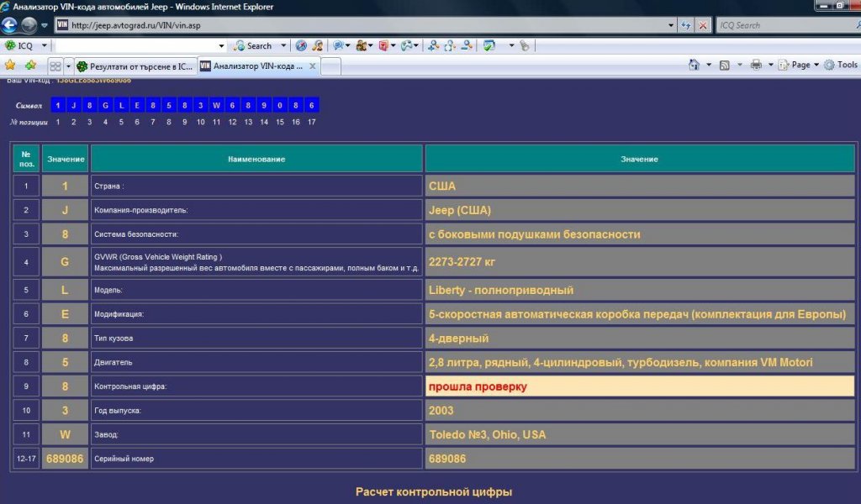Click the compass icon in the ICQ toolbar
861x504 pixels.
tap(301, 45)
